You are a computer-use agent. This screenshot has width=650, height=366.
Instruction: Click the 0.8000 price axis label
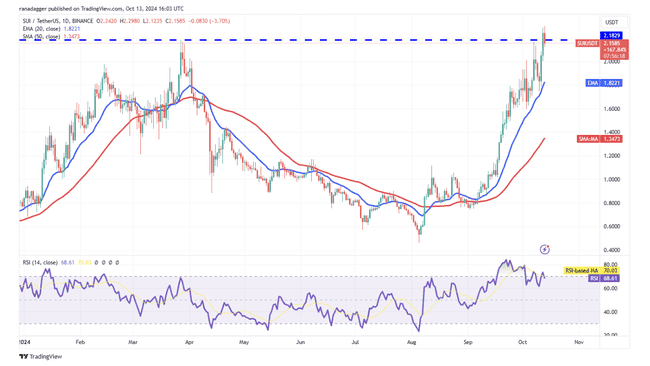pyautogui.click(x=611, y=203)
